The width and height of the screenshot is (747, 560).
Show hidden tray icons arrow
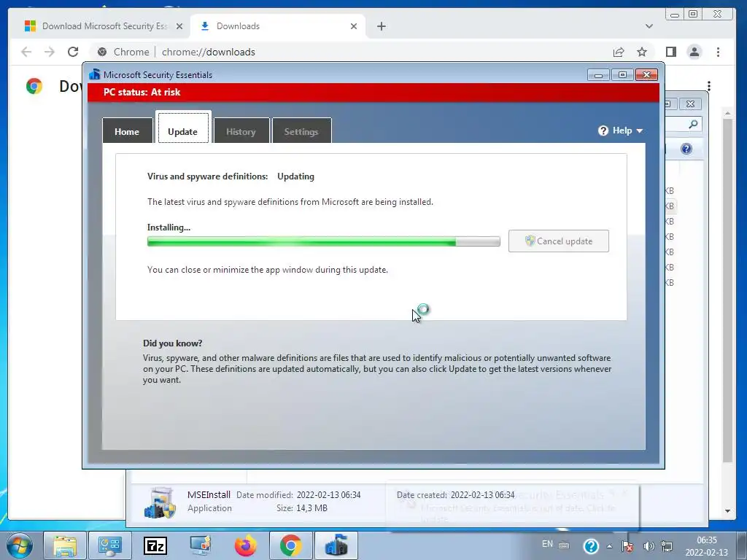point(609,546)
